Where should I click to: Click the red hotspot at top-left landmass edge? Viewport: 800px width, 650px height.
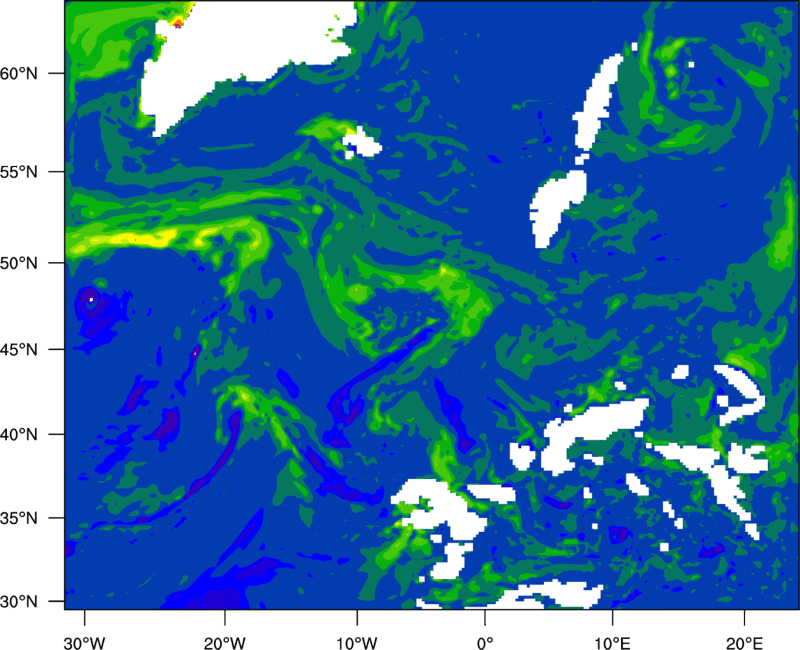(178, 22)
